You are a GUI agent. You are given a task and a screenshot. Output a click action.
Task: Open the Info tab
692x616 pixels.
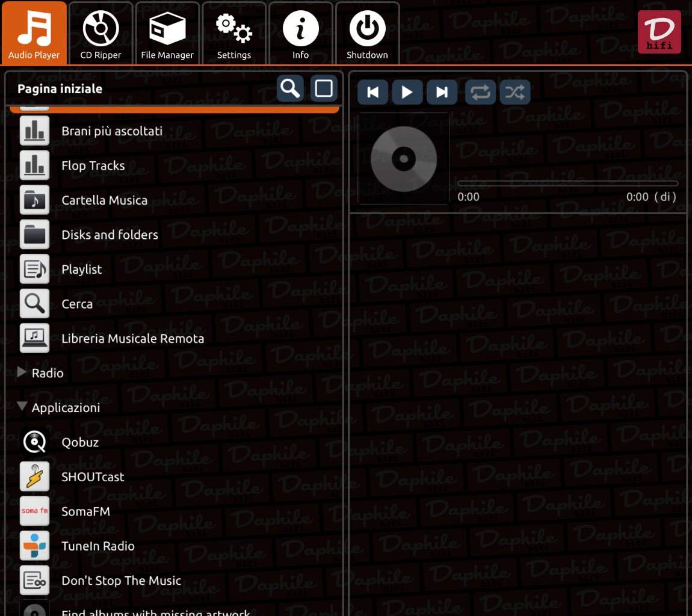tap(300, 32)
